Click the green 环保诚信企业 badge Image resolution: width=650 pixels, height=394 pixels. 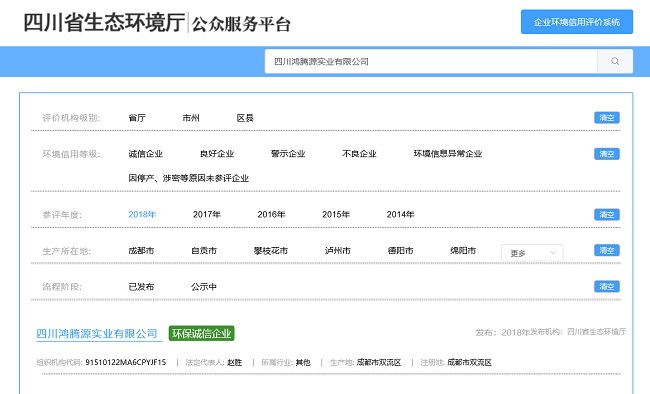tap(201, 333)
